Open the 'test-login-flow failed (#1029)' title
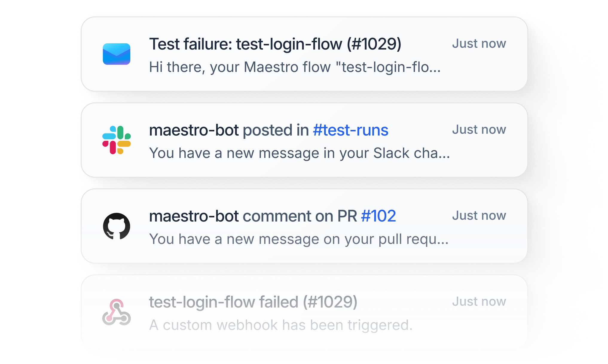This screenshot has height=364, width=608. pyautogui.click(x=253, y=302)
